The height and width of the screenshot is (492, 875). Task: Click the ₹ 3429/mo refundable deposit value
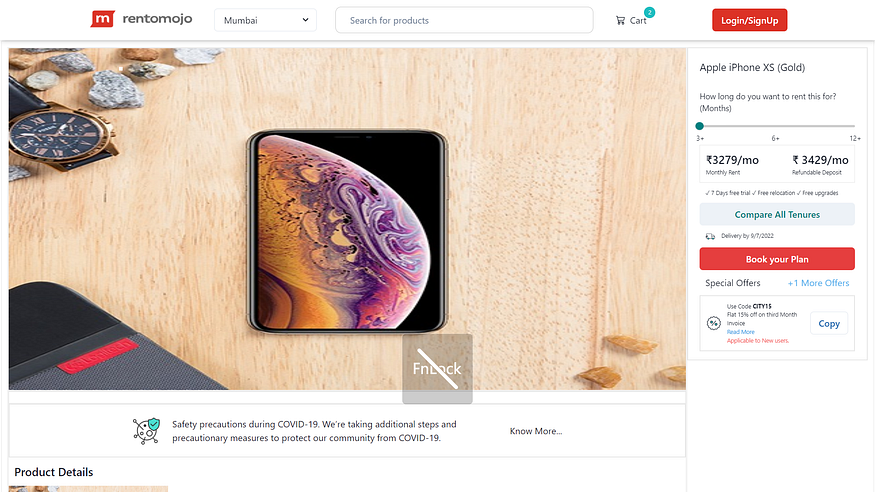click(x=820, y=160)
